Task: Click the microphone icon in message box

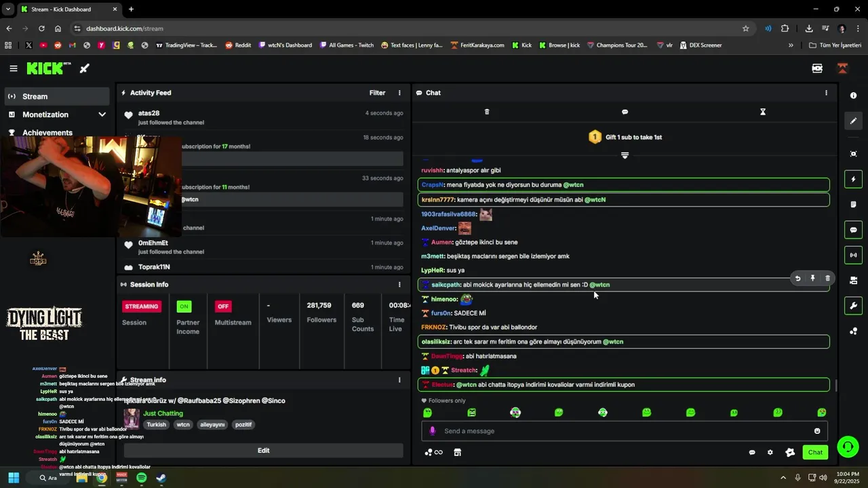Action: click(433, 431)
